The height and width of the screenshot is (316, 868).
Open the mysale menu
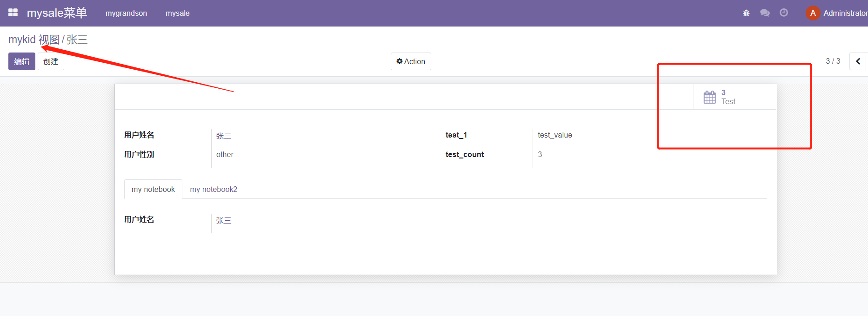click(x=177, y=13)
